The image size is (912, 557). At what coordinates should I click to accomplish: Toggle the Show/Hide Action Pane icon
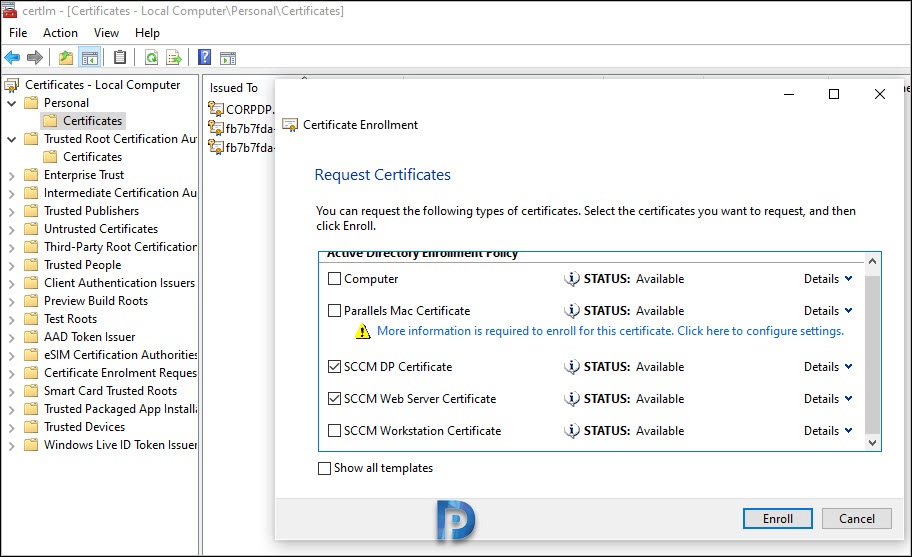point(228,58)
